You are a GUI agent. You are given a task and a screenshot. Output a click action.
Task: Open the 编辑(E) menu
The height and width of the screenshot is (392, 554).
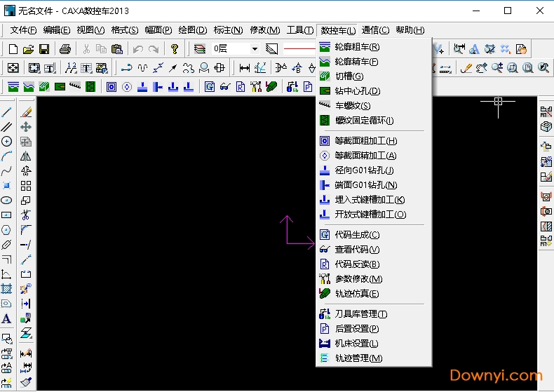[x=57, y=30]
